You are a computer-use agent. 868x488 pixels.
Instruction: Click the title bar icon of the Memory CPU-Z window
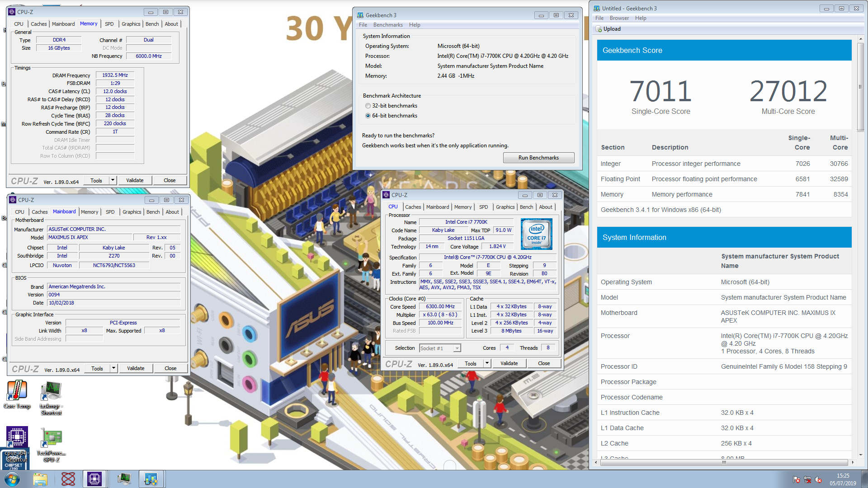pos(12,12)
